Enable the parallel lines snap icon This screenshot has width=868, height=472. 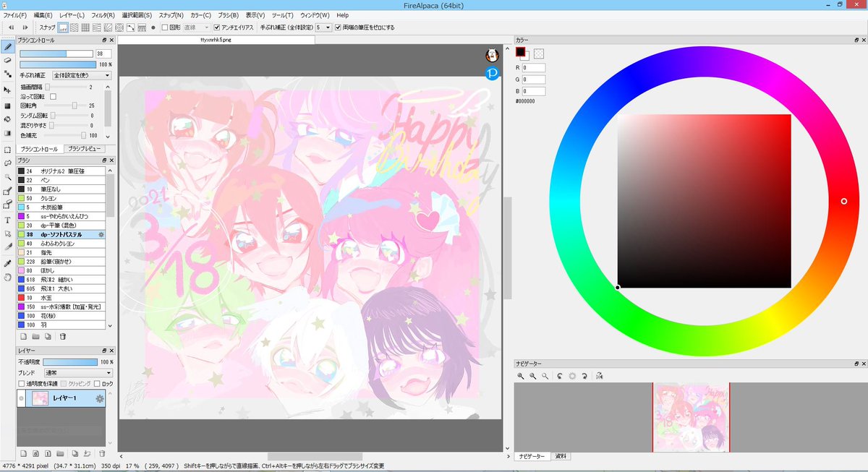tap(75, 27)
